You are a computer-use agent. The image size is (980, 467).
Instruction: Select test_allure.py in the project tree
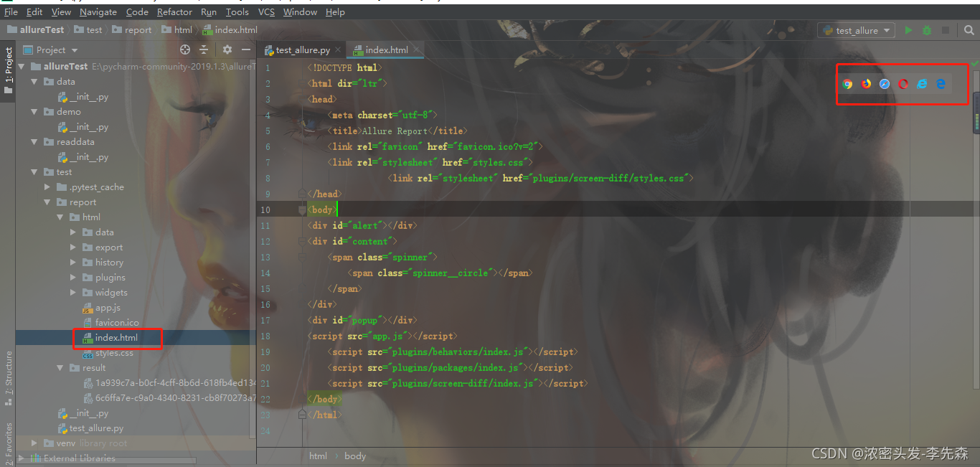(x=90, y=428)
